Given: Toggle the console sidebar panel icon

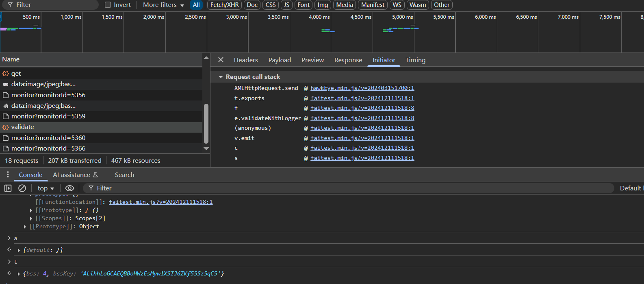Looking at the screenshot, I should click(x=8, y=188).
